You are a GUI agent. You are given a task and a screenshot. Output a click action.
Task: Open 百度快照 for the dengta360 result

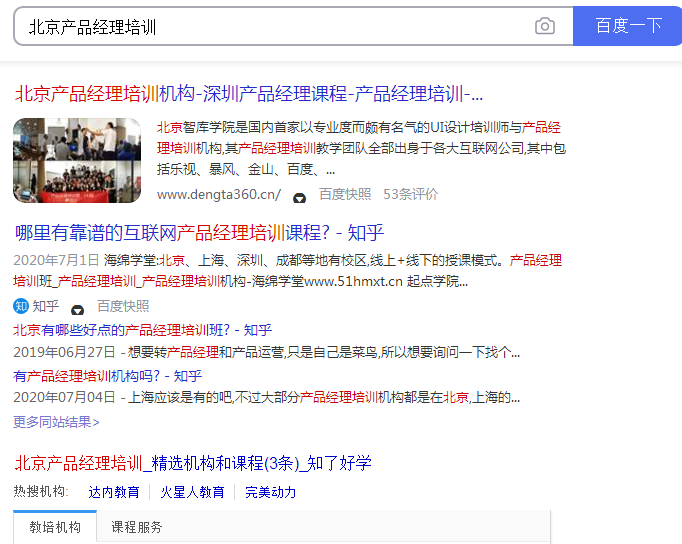[345, 194]
